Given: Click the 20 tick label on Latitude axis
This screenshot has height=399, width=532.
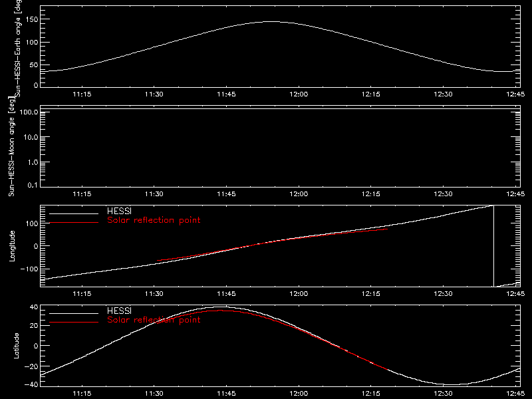Looking at the screenshot, I should click(x=34, y=325).
